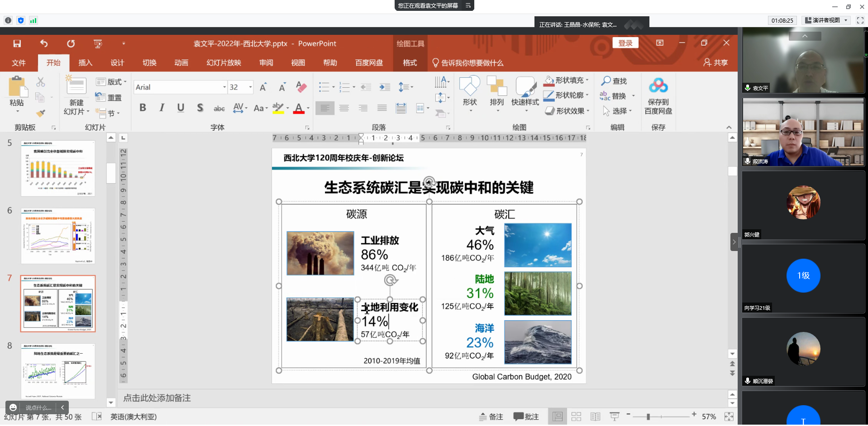Click the Format Painter brush icon
Screen dimensions: 868x426
(41, 113)
